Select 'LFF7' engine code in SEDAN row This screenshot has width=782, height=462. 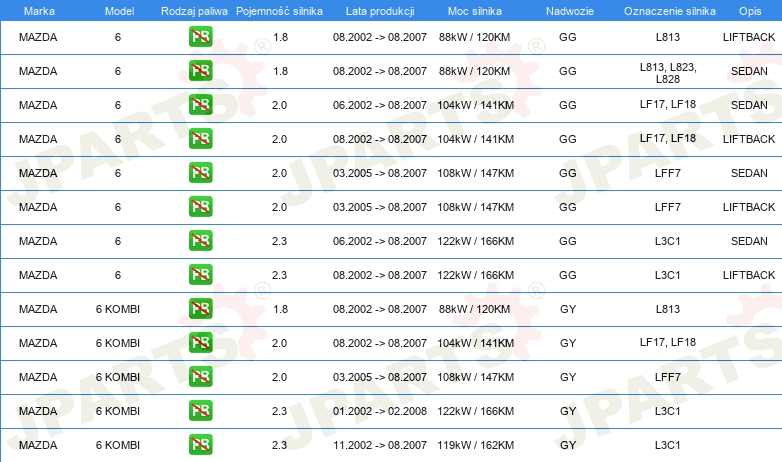[x=668, y=173]
